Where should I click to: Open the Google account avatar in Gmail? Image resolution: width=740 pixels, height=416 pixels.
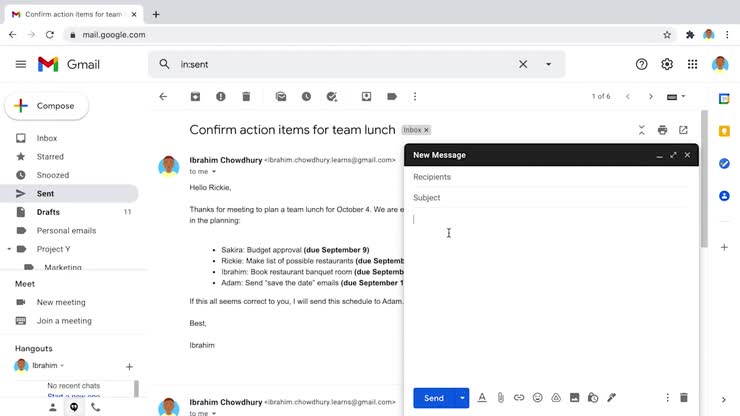click(720, 64)
